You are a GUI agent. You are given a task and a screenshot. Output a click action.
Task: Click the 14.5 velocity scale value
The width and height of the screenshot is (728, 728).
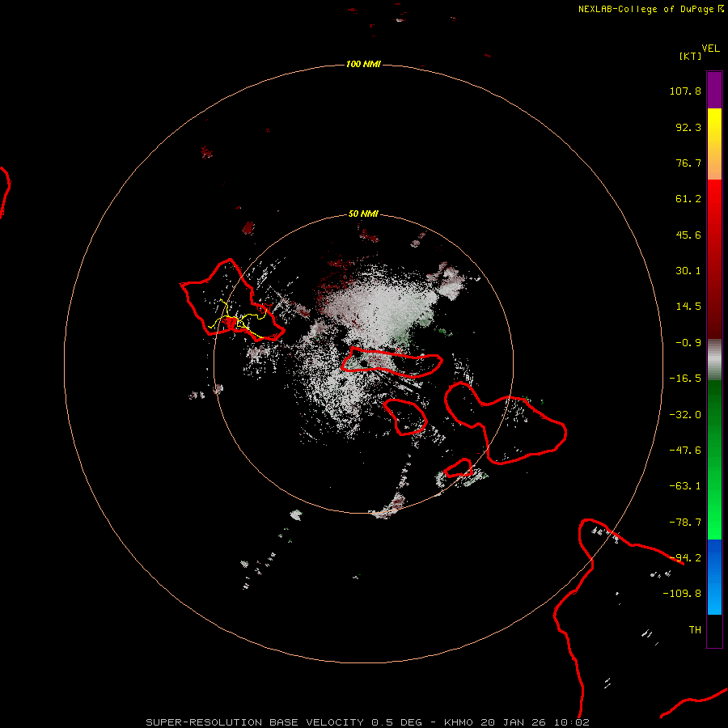tap(688, 307)
